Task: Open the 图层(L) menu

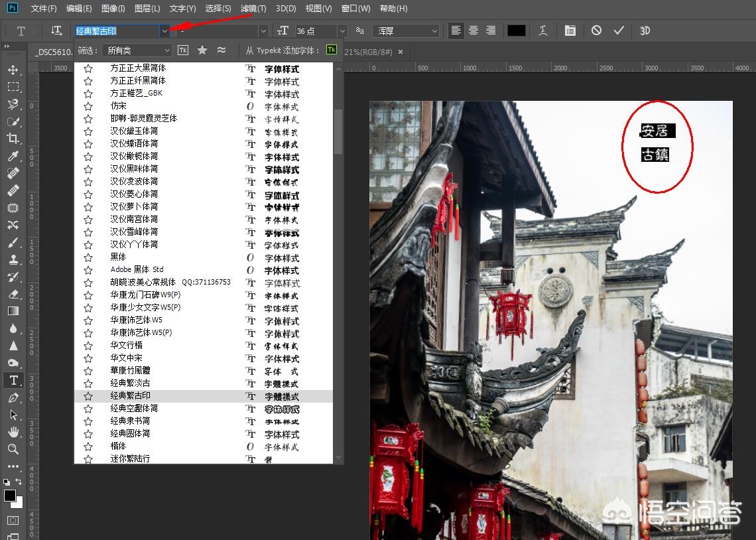Action: pos(147,9)
